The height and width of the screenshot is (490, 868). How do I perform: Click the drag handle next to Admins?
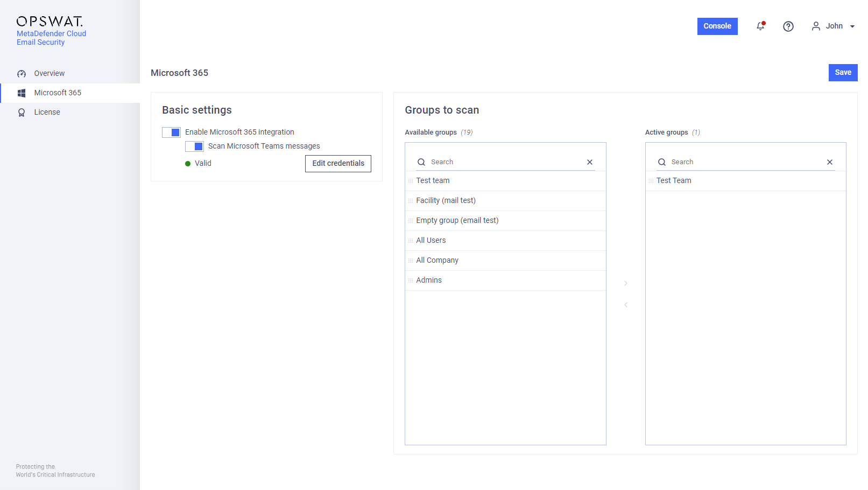coord(411,281)
